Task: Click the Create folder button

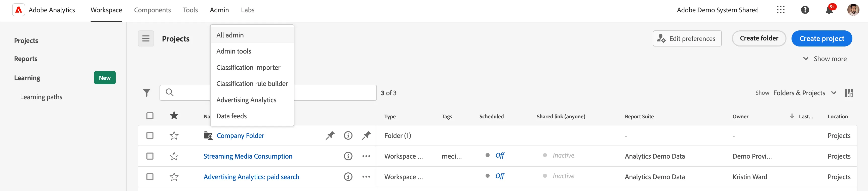Action: (759, 38)
